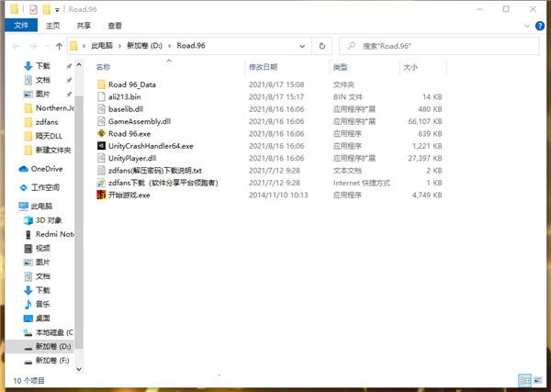Click the search Road.96 input box
The width and height of the screenshot is (551, 392).
439,46
